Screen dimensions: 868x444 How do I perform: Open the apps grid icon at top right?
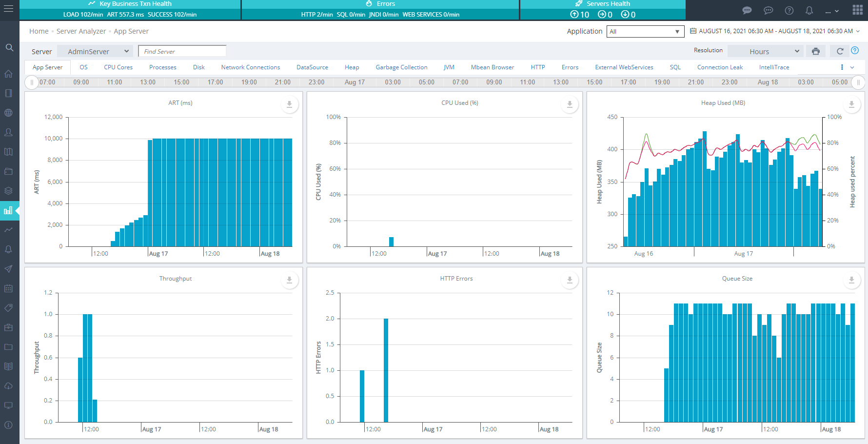[858, 10]
